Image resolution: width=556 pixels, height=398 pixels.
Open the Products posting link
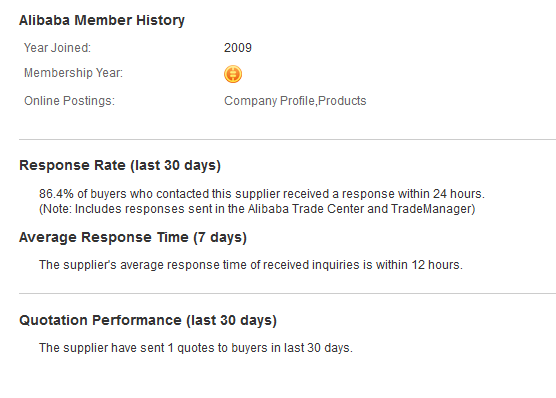(342, 101)
